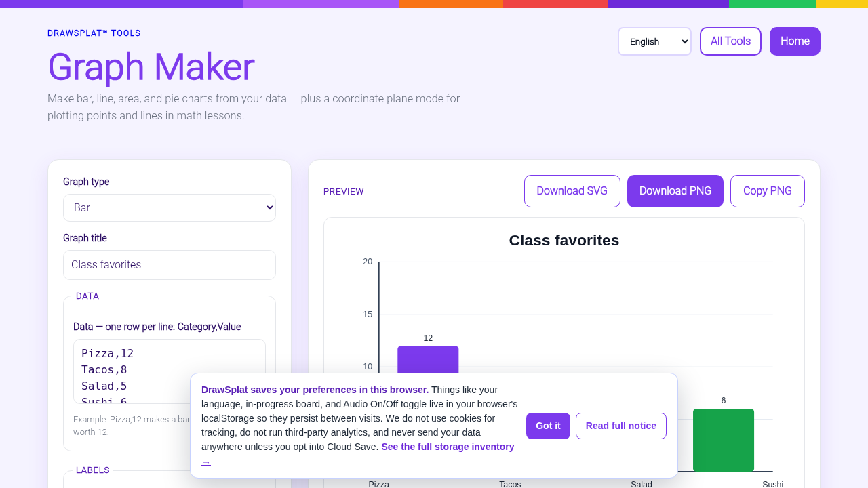Click the LABELS section header
Viewport: 868px width, 488px height.
(x=93, y=470)
